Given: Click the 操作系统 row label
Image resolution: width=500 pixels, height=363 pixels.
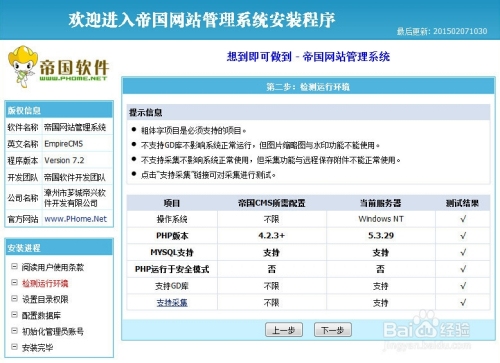Looking at the screenshot, I should (172, 219).
